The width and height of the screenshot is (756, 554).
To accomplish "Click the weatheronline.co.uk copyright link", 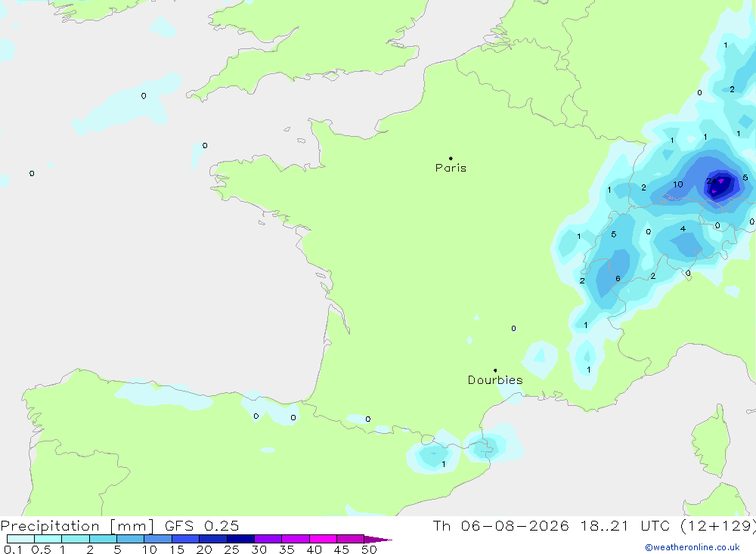I will click(x=692, y=547).
